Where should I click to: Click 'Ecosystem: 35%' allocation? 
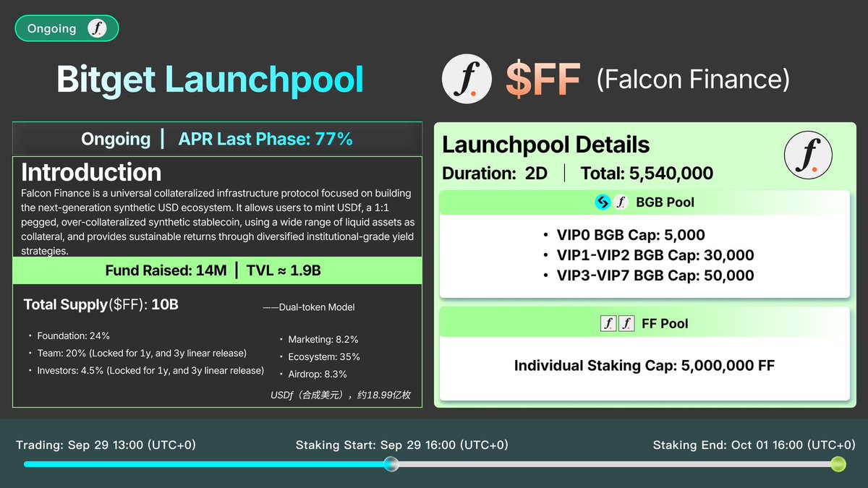[x=323, y=356]
